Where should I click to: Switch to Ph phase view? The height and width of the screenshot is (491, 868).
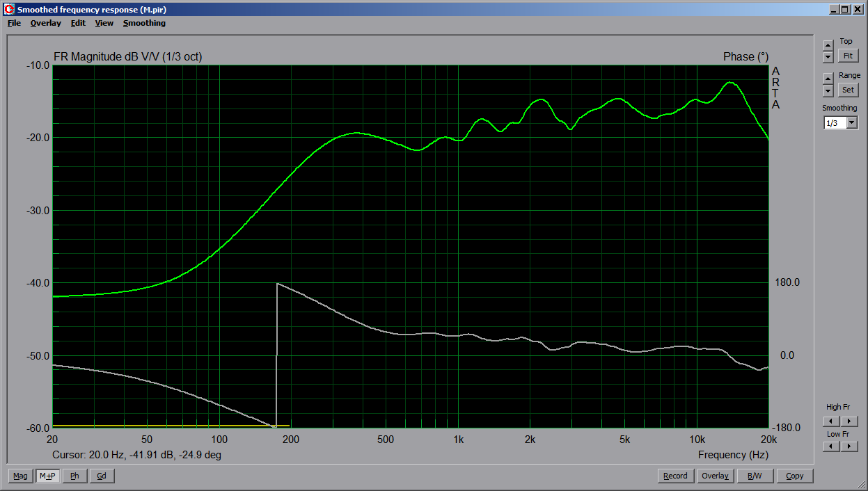tap(74, 476)
